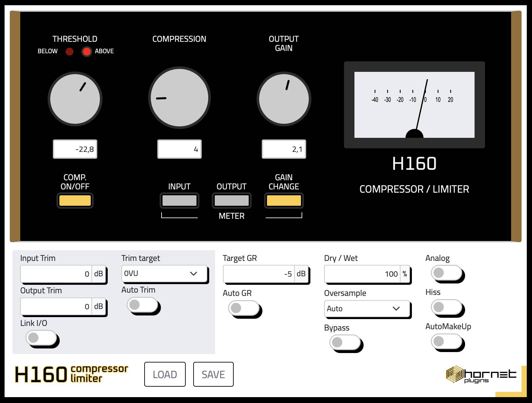Click the Compression ratio knob
This screenshot has height=403, width=532.
[x=179, y=98]
